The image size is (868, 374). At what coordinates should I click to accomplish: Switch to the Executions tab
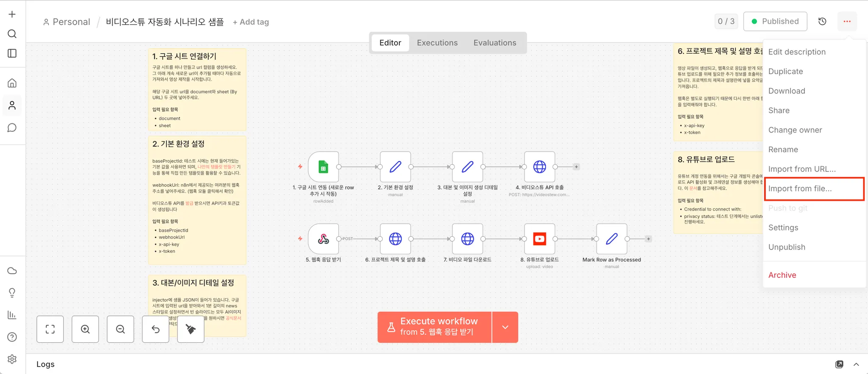coord(437,43)
